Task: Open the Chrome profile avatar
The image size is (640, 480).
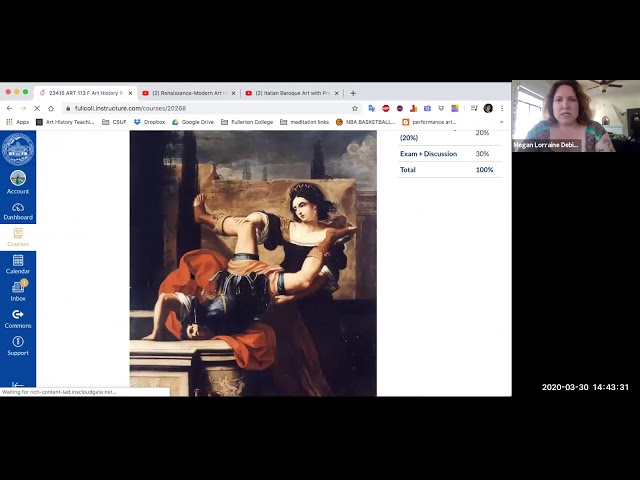Action: [488, 108]
